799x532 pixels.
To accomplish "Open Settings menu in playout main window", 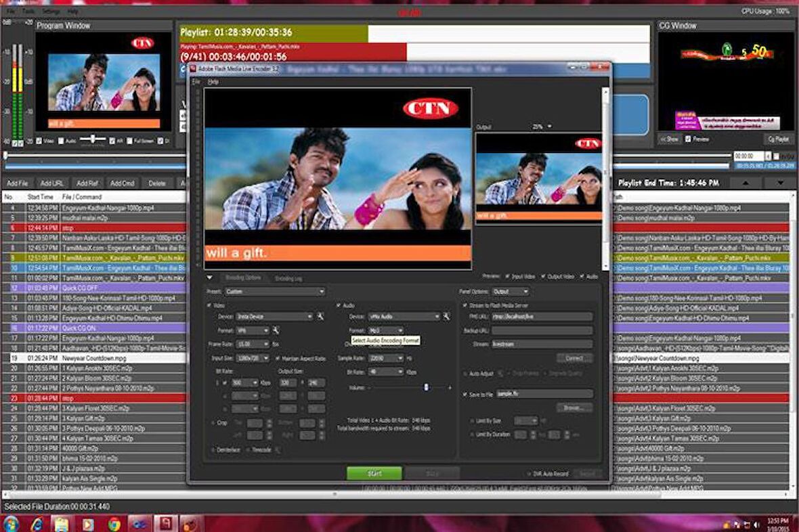I will click(x=51, y=11).
